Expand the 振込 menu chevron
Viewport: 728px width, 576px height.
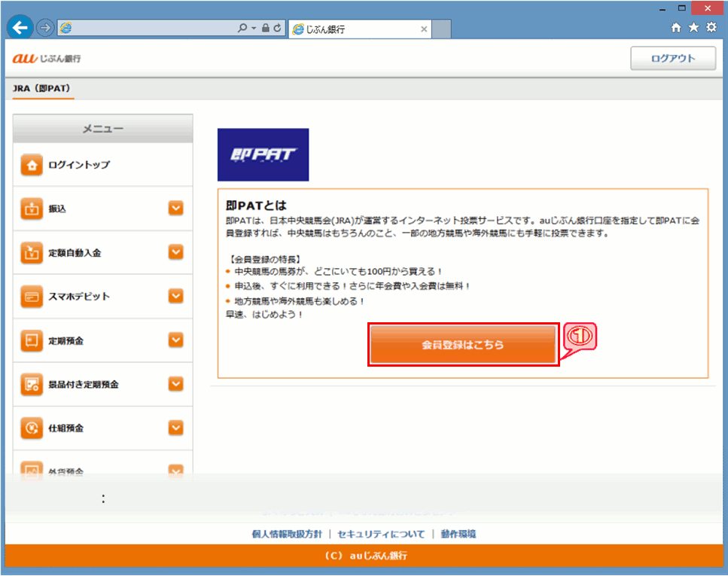[176, 208]
